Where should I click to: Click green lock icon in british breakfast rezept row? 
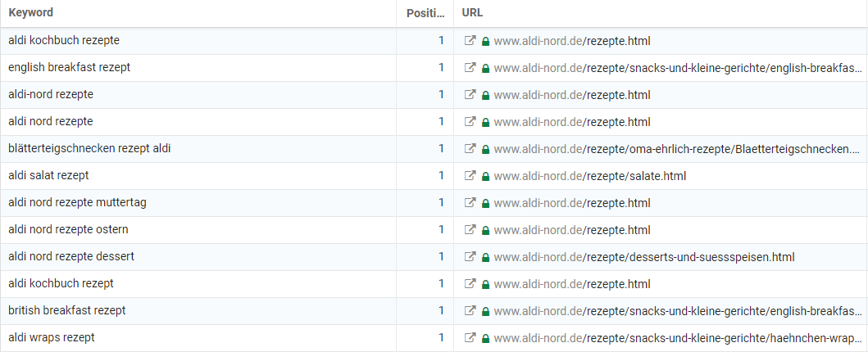pos(485,312)
